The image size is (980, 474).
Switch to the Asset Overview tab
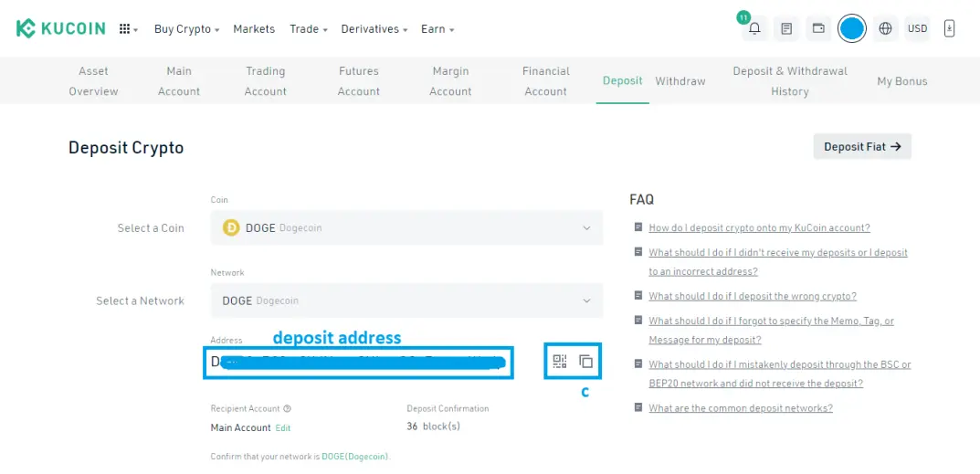[93, 81]
